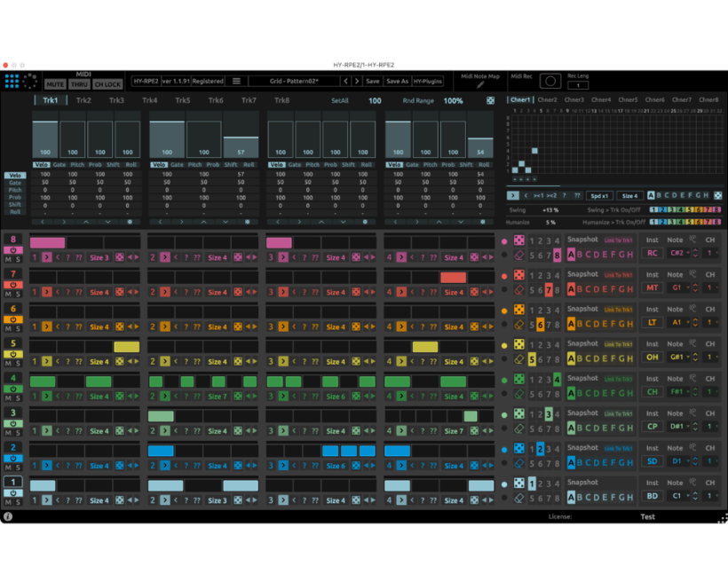The height and width of the screenshot is (582, 728).
Task: Click the eraser icon in the MT track row
Action: click(518, 290)
